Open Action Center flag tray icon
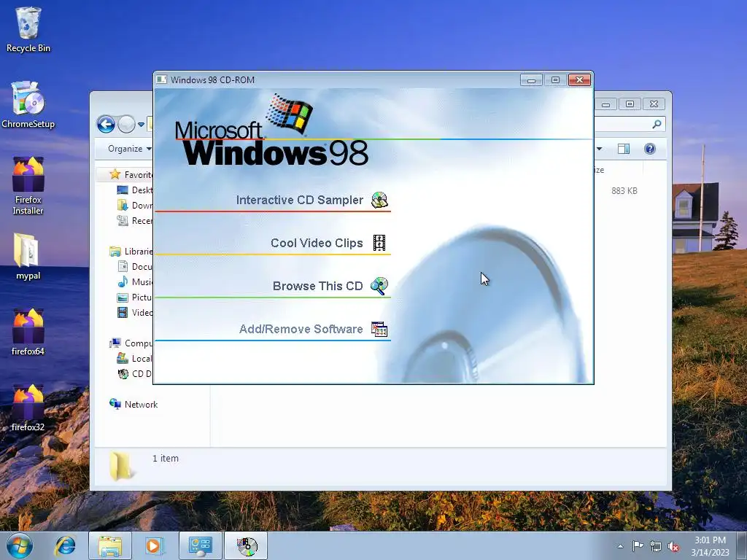747x560 pixels. click(x=638, y=546)
